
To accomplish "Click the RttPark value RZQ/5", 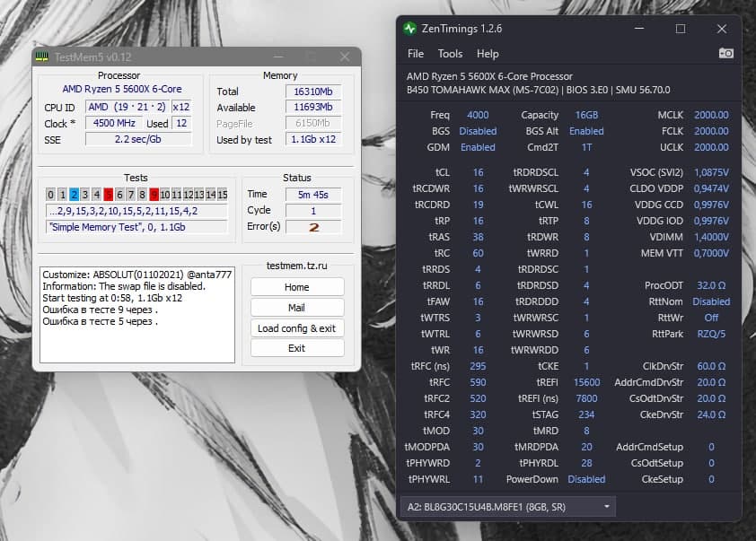I will tap(711, 334).
